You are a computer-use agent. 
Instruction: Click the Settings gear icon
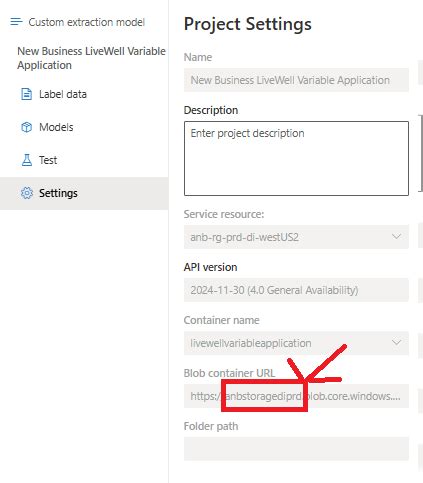(x=27, y=193)
